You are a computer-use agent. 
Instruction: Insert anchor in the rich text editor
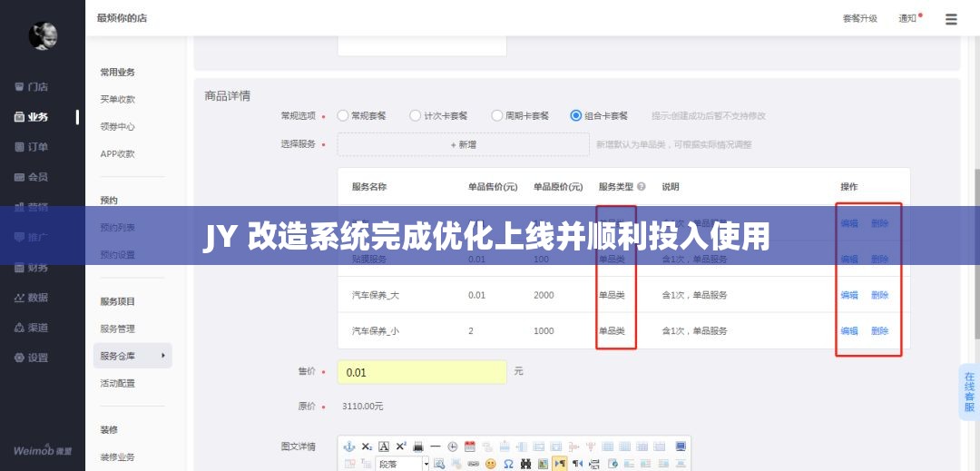coord(349,446)
